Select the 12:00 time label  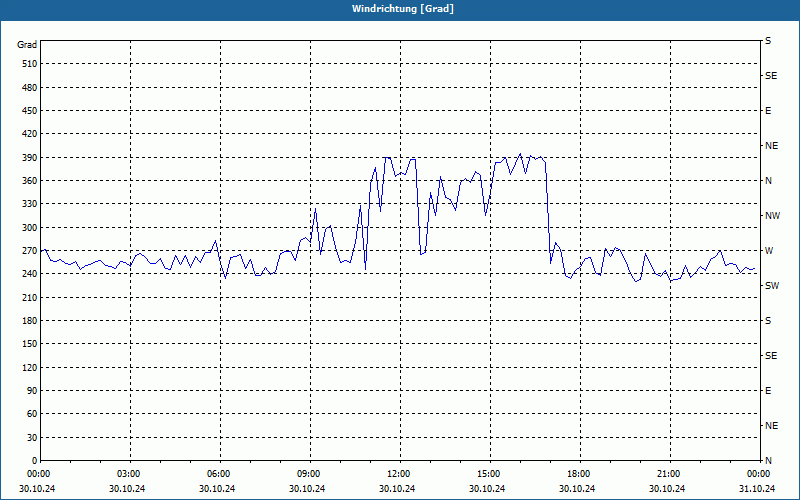coord(398,474)
